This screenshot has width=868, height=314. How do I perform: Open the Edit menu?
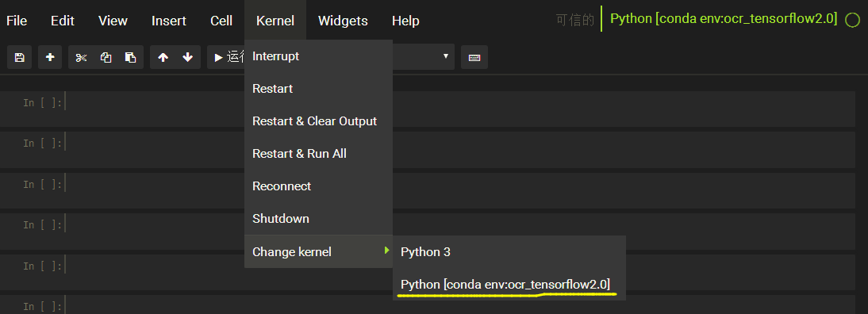click(x=63, y=21)
